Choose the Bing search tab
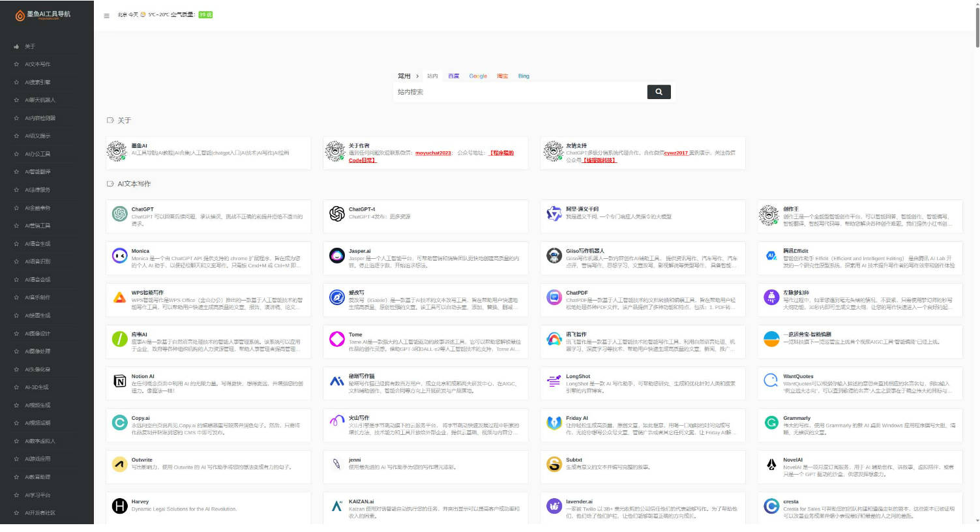Image resolution: width=980 pixels, height=532 pixels. [524, 76]
